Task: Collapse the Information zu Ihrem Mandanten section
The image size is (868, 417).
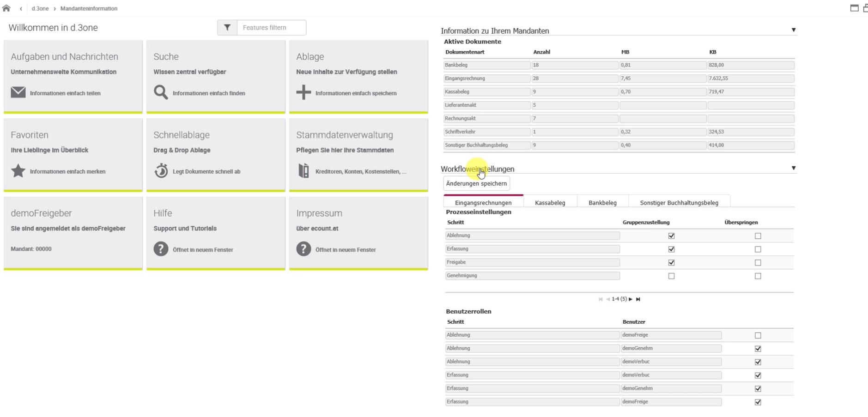Action: 794,30
